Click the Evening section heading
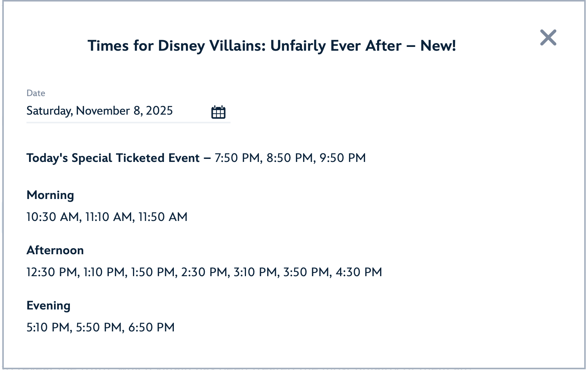 coord(48,306)
